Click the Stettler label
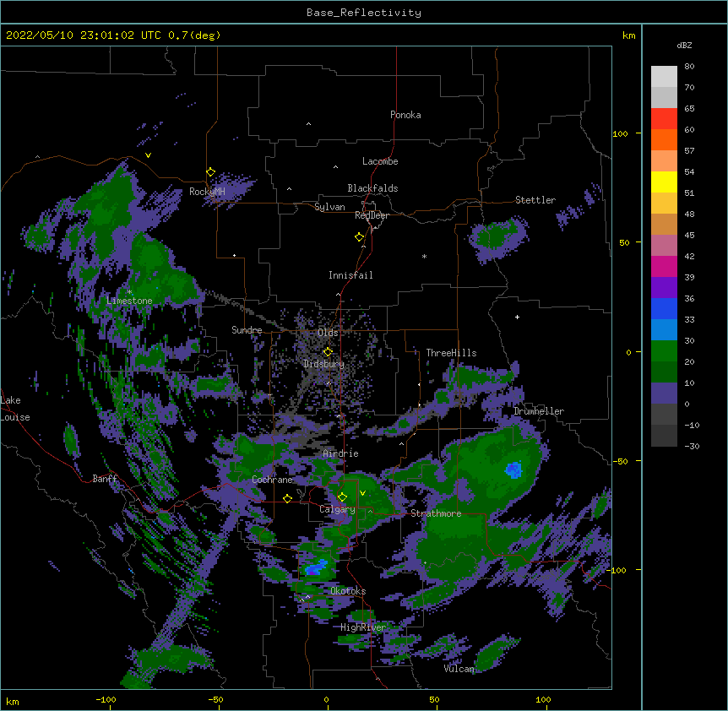The width and height of the screenshot is (728, 711). click(x=535, y=200)
